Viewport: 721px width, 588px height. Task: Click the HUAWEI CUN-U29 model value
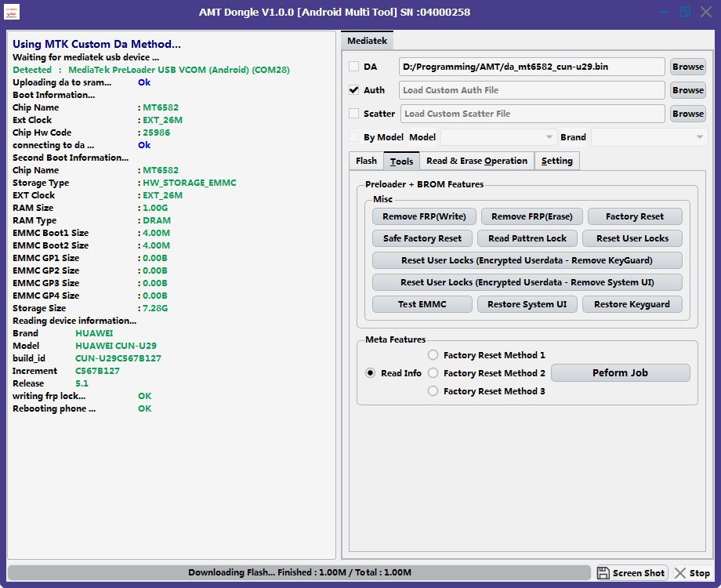(116, 346)
